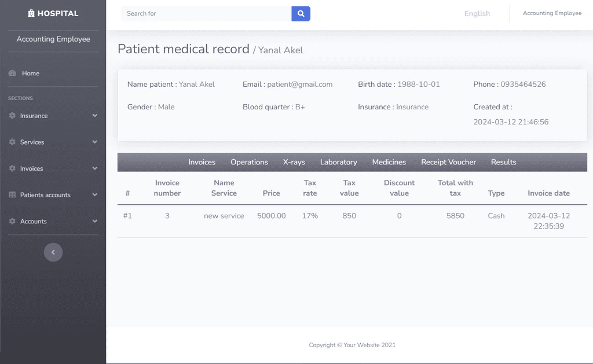The height and width of the screenshot is (364, 593).
Task: Select the Receipt Voucher tab
Action: point(449,162)
